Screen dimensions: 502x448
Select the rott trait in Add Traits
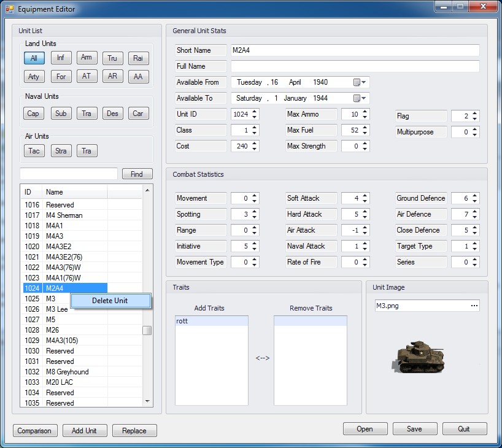[212, 321]
